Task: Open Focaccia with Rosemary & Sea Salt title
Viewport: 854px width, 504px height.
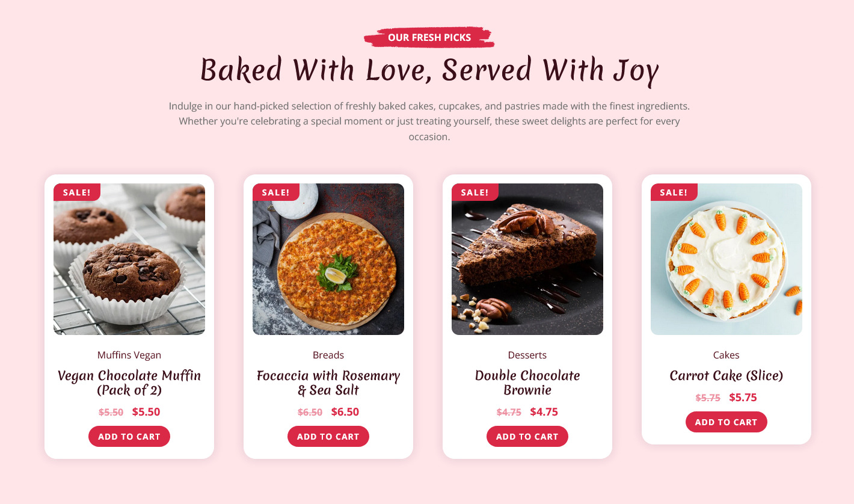Action: tap(328, 383)
